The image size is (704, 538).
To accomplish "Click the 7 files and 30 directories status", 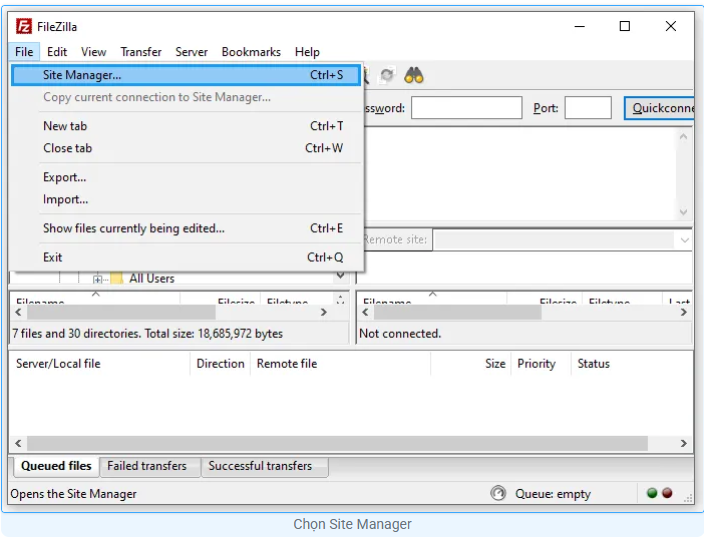I will tap(147, 333).
